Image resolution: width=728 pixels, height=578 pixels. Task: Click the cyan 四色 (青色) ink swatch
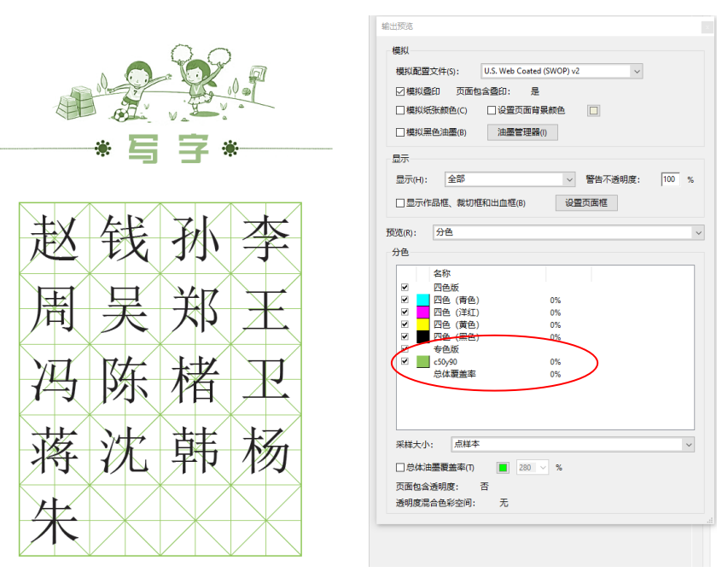422,301
